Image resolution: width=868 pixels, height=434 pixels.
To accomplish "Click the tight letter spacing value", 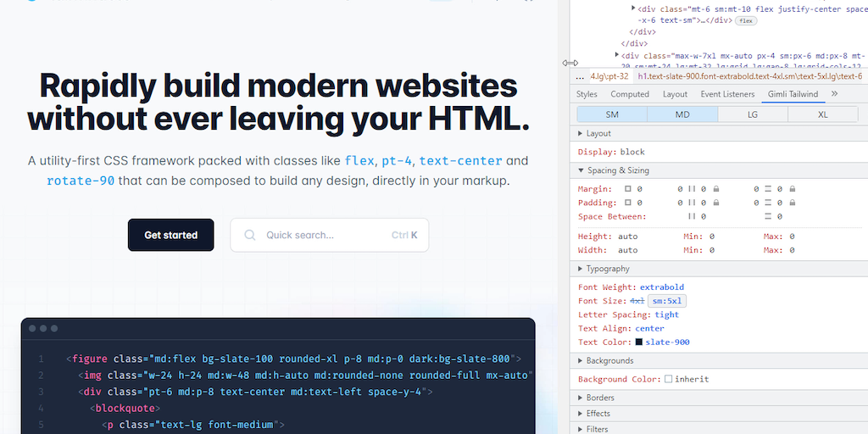I will [666, 314].
